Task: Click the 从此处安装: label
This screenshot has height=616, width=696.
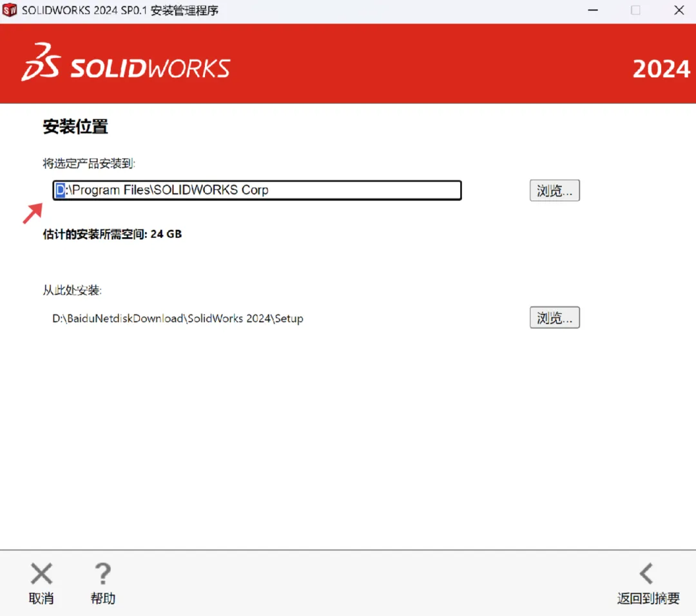Action: 72,290
